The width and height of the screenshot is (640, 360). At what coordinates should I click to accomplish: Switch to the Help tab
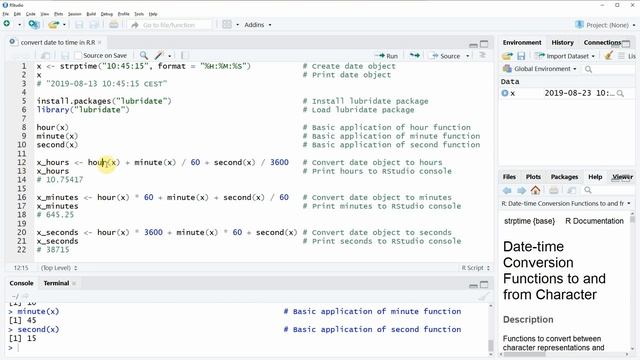click(595, 177)
